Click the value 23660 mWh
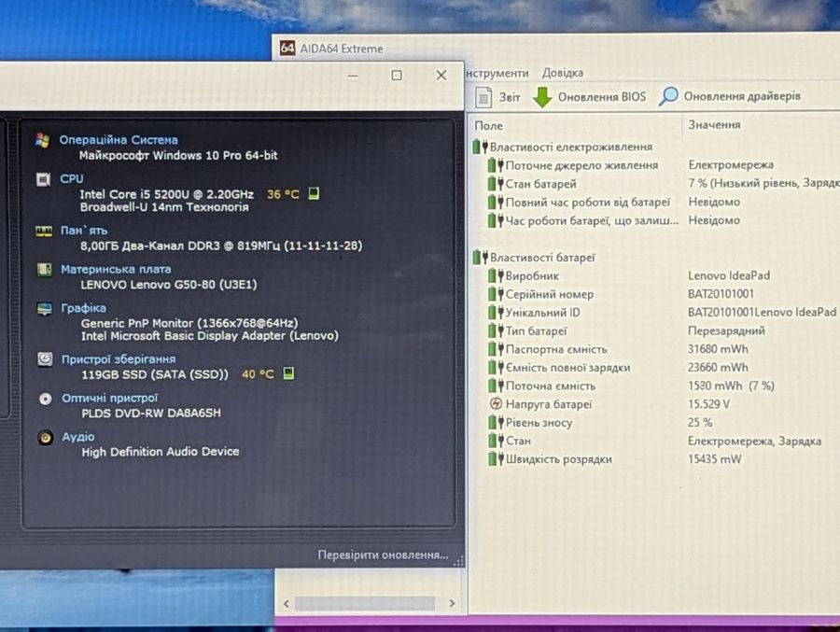 pyautogui.click(x=718, y=367)
